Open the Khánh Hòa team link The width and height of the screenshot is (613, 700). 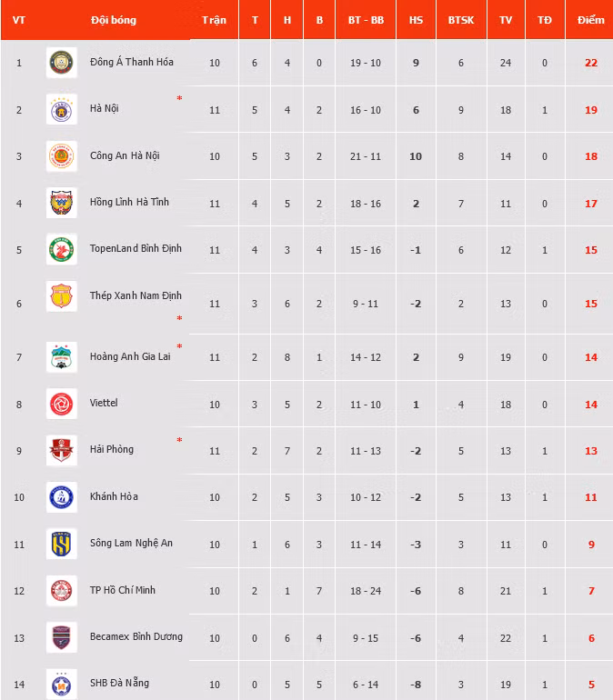point(114,497)
